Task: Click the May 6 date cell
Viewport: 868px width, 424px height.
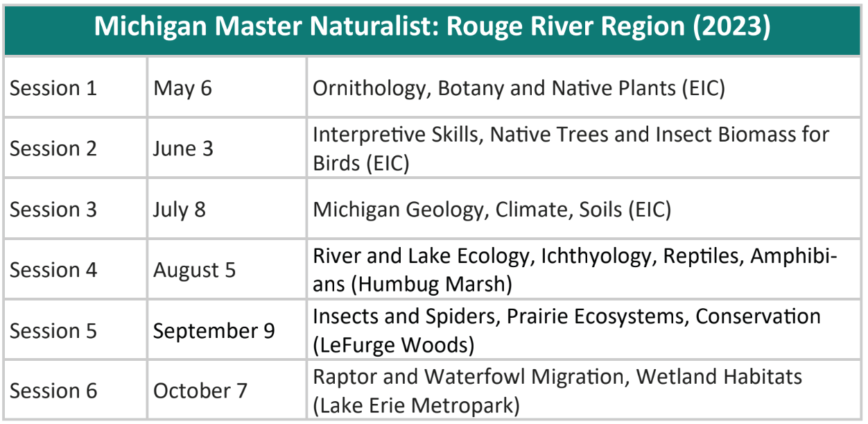Action: (182, 89)
